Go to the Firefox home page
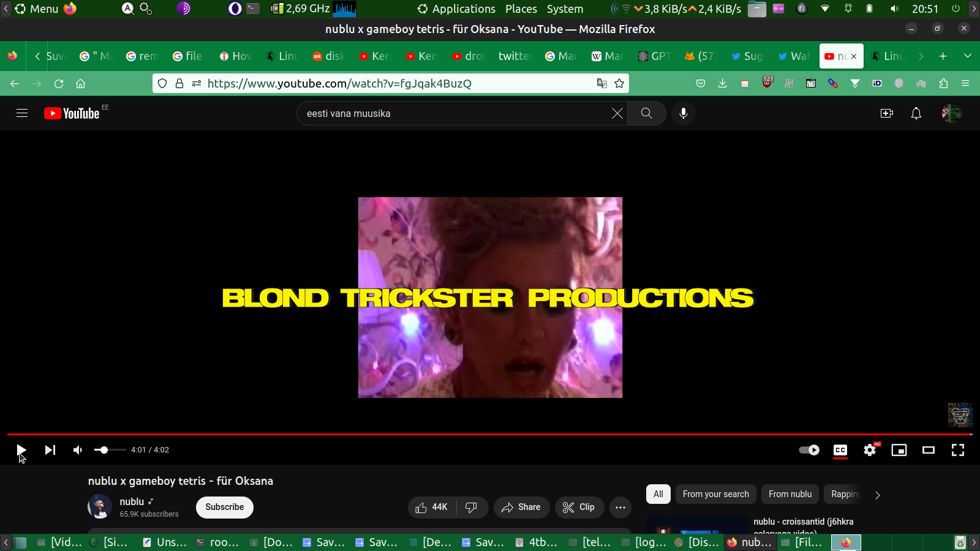The image size is (980, 551). [80, 83]
